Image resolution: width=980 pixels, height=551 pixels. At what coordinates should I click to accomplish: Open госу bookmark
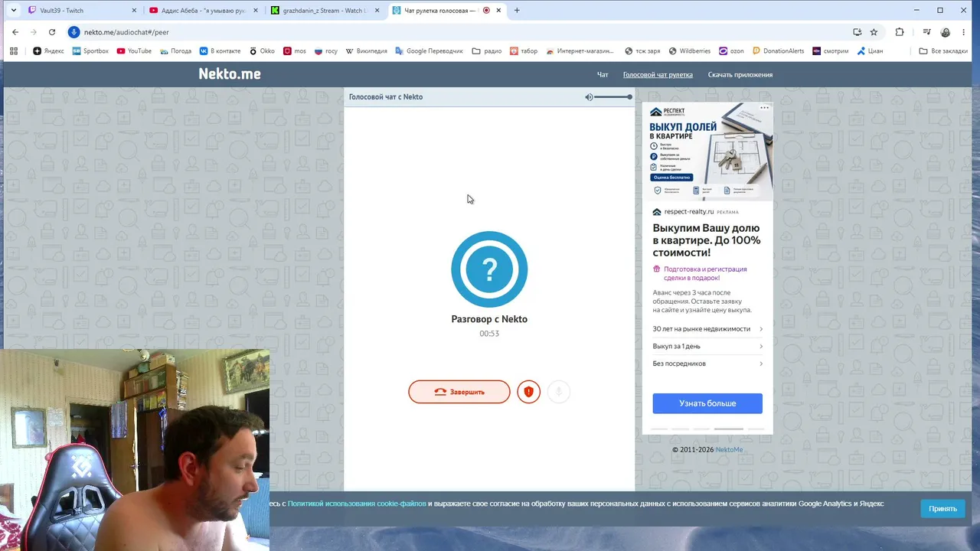pos(325,51)
